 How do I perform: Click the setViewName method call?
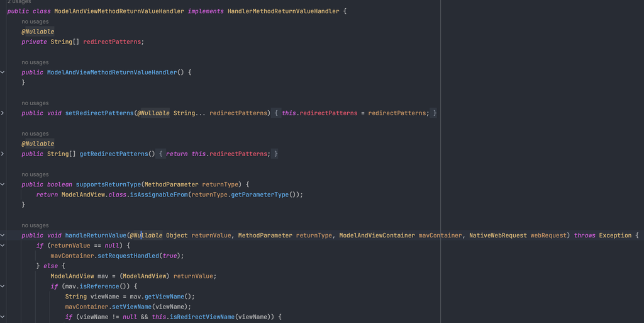click(x=132, y=307)
